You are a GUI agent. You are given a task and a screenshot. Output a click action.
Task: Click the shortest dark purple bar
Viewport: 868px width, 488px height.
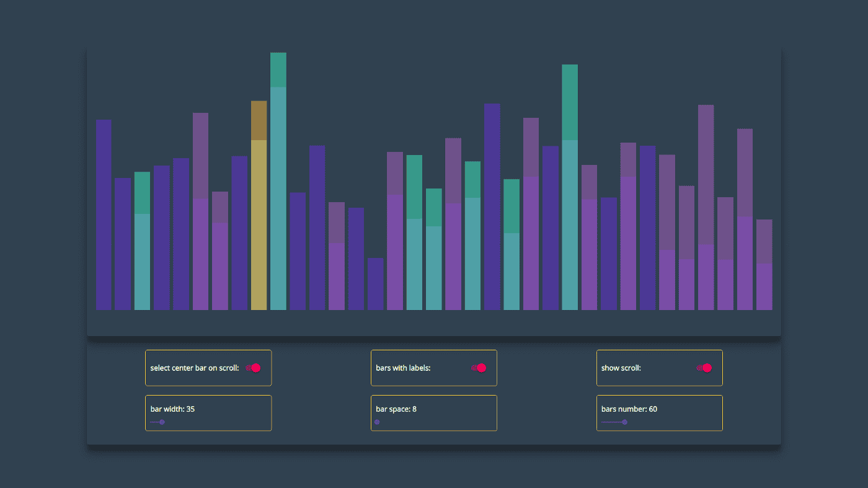point(376,284)
